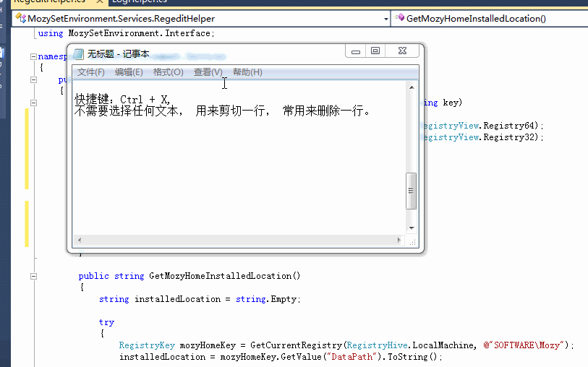Viewport: 588px width, 367px height.
Task: Maximize the Notepad window
Action: point(375,51)
